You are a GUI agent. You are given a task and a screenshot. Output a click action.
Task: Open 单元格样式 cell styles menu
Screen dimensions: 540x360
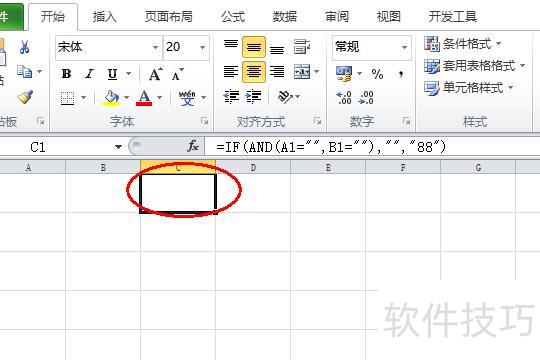[469, 88]
